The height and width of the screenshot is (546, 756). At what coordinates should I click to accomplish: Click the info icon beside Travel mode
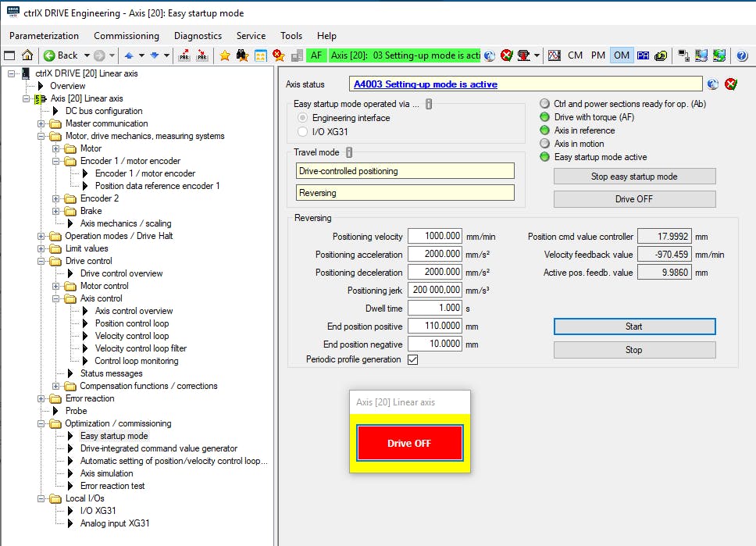349,152
